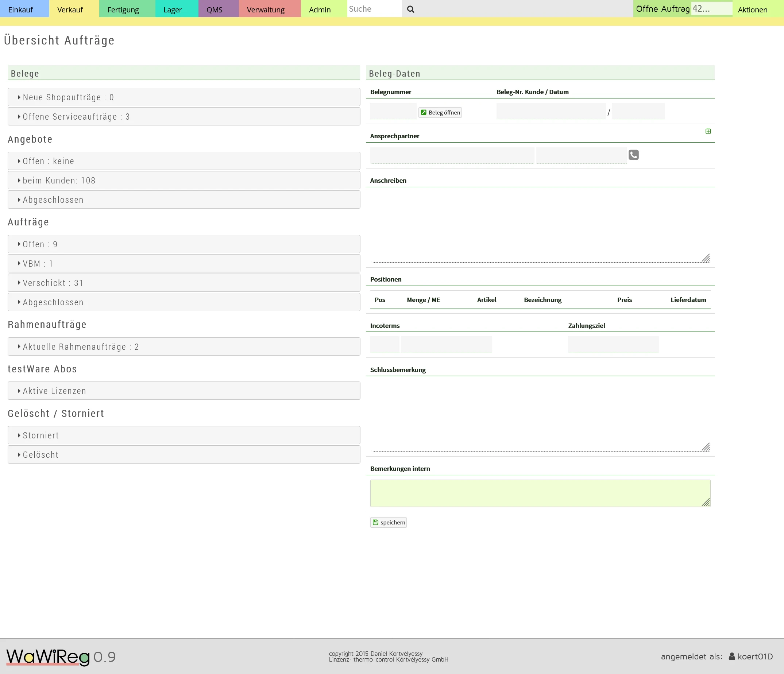The width and height of the screenshot is (784, 674).
Task: Open the Verkauf menu tab
Action: point(70,9)
